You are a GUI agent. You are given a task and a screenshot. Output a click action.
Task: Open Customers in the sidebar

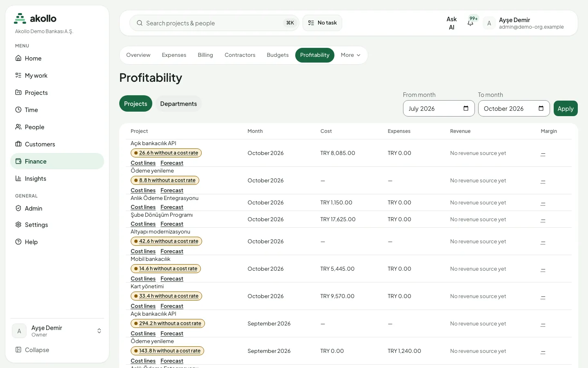(57, 144)
